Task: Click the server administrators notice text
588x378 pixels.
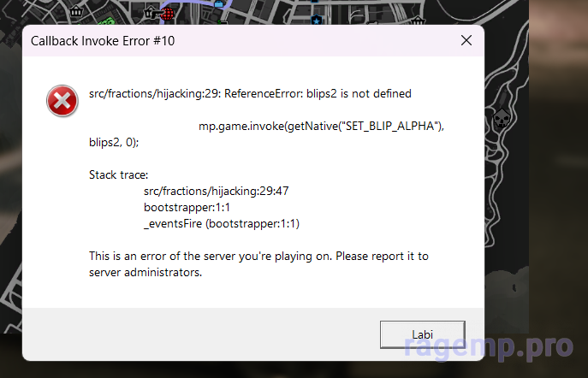Action: pyautogui.click(x=258, y=264)
